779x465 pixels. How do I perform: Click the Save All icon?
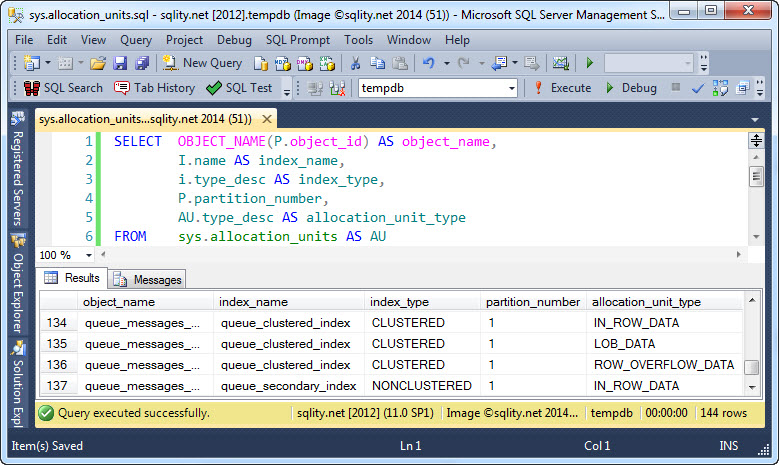coord(142,63)
